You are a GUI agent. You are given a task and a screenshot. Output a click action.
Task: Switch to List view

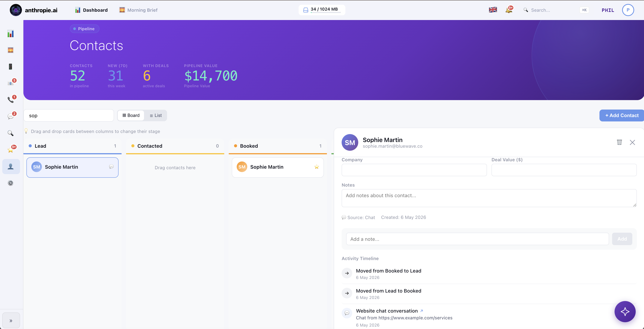click(156, 115)
